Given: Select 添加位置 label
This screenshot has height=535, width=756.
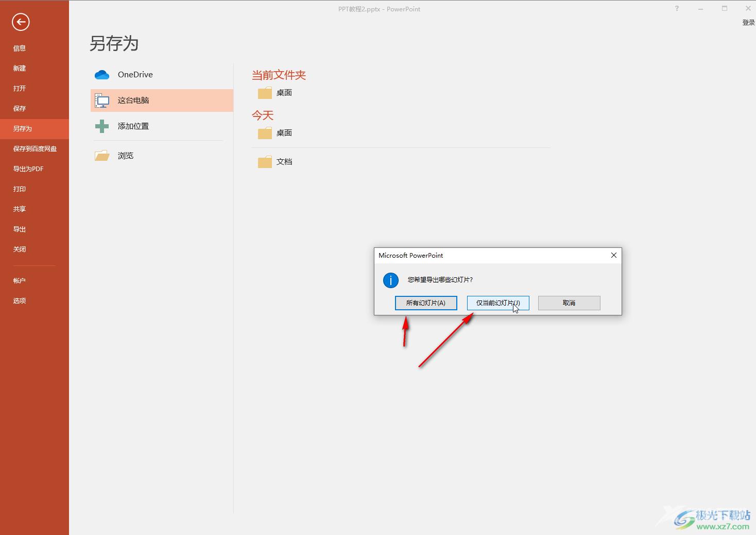Looking at the screenshot, I should pos(133,126).
